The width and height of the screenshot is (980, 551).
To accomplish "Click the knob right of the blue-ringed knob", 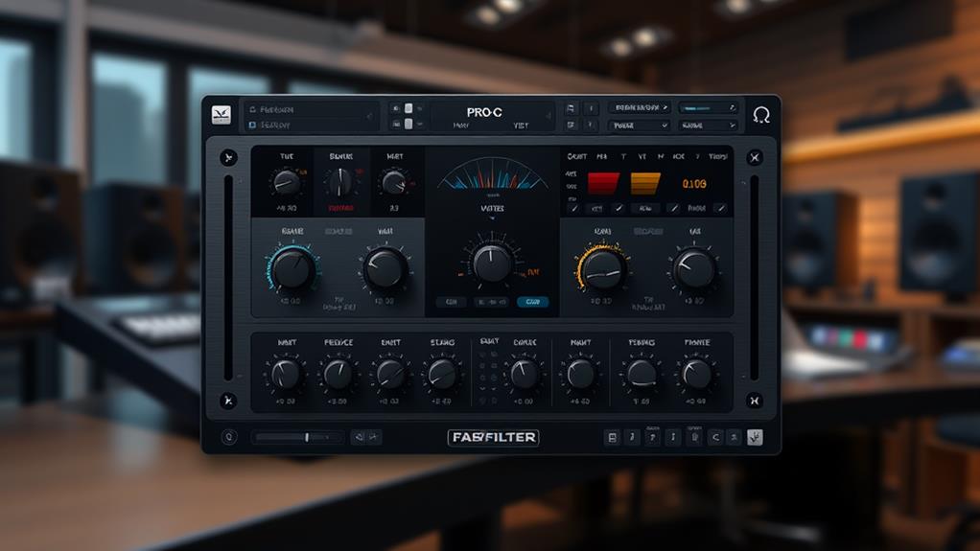I will [x=385, y=268].
